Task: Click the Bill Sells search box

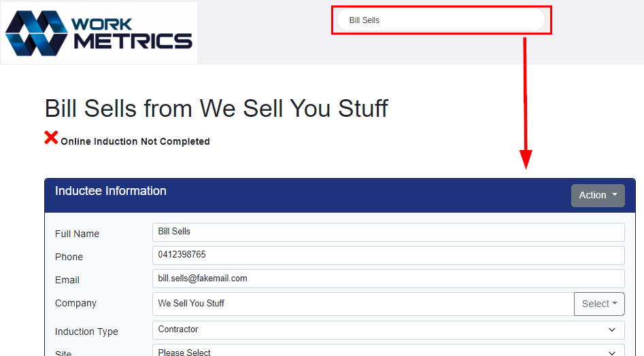Action: (441, 20)
